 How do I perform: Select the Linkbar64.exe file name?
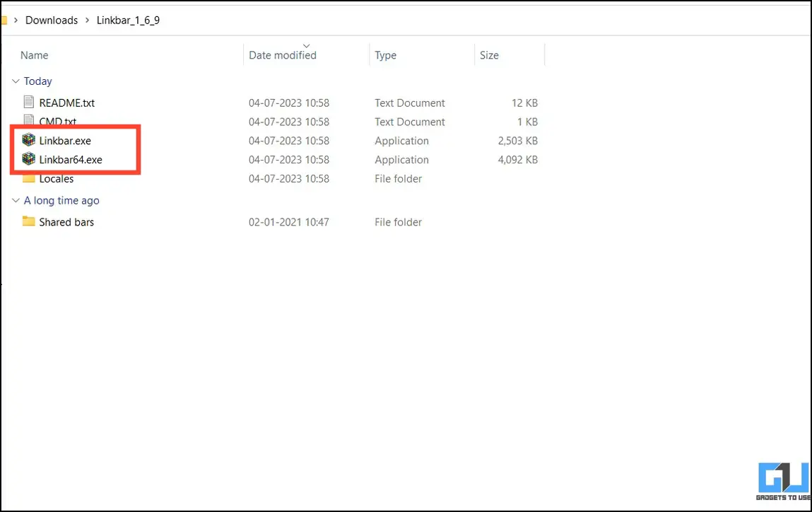[x=71, y=160]
